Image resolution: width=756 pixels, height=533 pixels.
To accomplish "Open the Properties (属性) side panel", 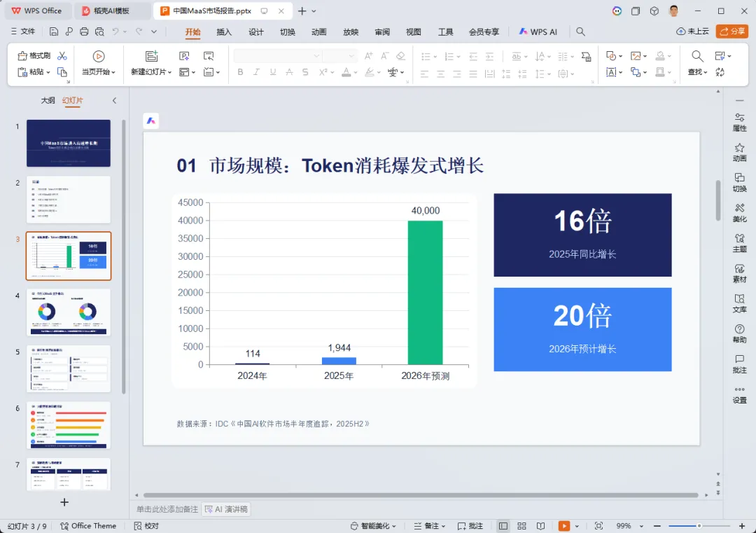I will [740, 122].
